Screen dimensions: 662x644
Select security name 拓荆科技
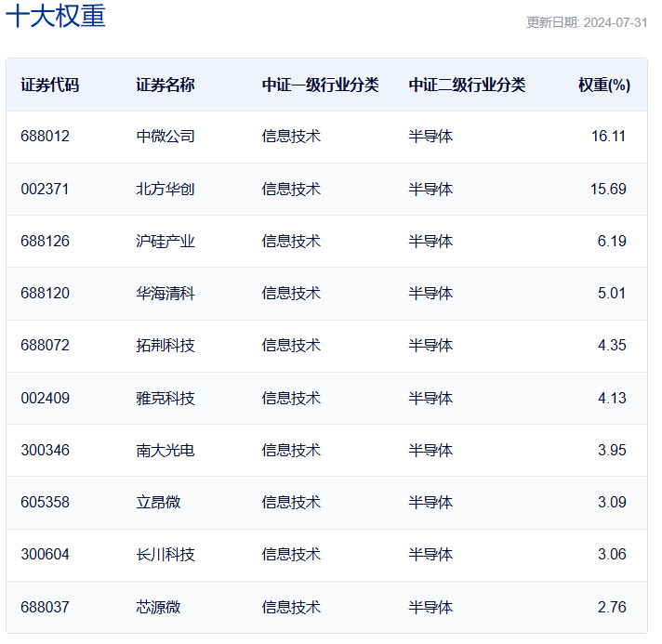tap(165, 345)
